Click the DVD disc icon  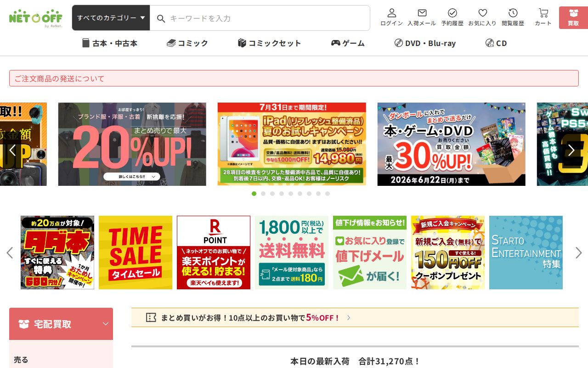pyautogui.click(x=398, y=43)
